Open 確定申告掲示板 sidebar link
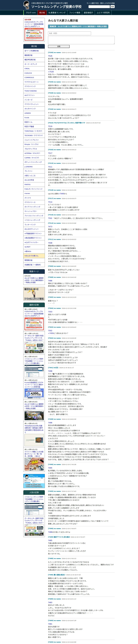 (x=34, y=60)
